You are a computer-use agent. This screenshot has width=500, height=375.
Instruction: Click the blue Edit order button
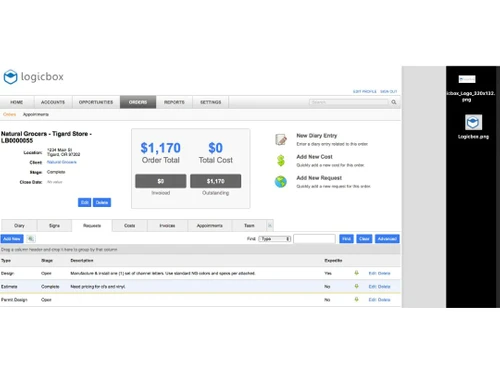pos(84,202)
